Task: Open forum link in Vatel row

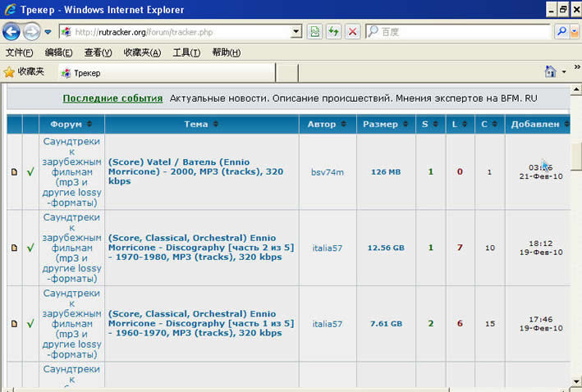Action: point(71,172)
